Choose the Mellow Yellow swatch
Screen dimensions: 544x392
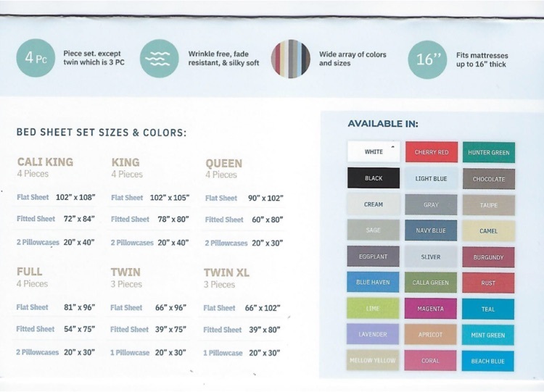click(373, 360)
